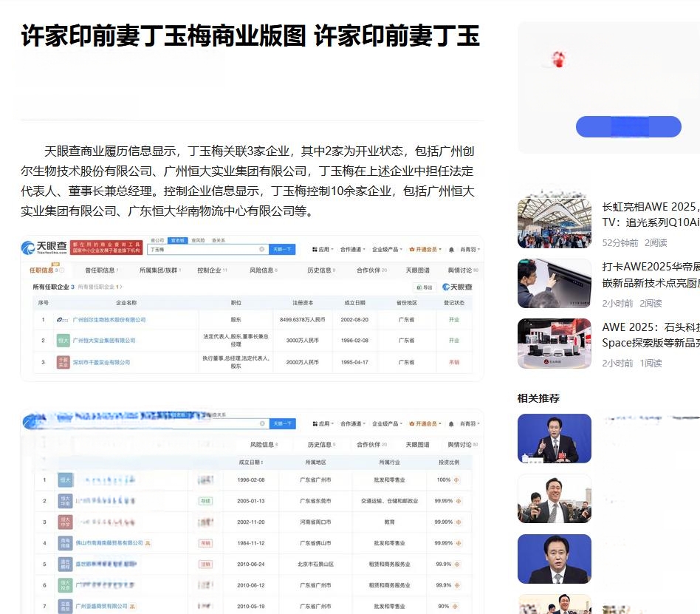This screenshot has width=700, height=614.
Task: Select the 曾任职信息 tab
Action: pyautogui.click(x=102, y=270)
